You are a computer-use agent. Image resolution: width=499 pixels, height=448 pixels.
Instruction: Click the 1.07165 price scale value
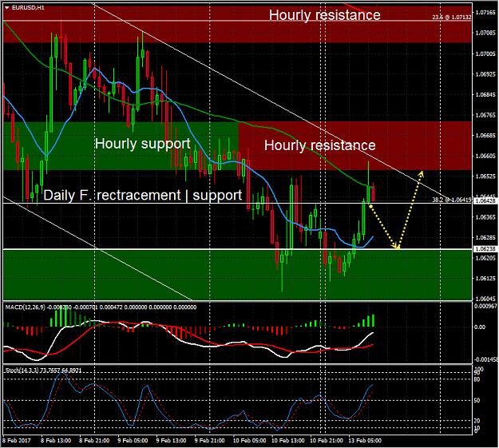pos(485,13)
